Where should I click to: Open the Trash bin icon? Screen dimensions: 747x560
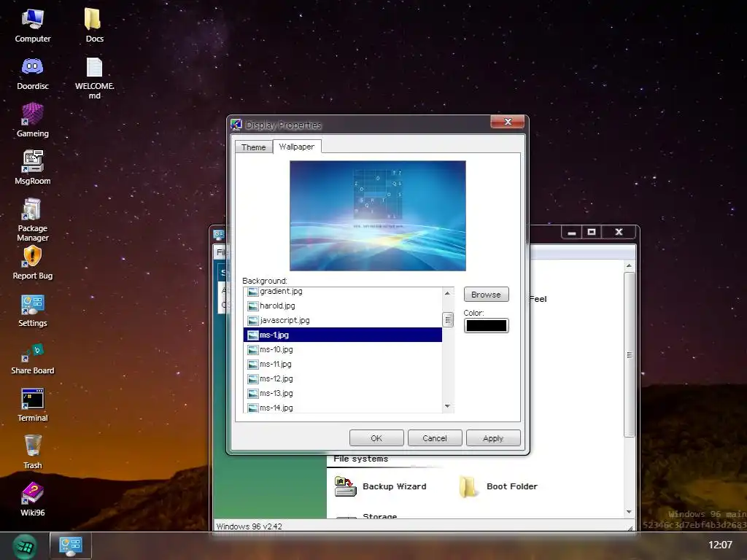32,452
